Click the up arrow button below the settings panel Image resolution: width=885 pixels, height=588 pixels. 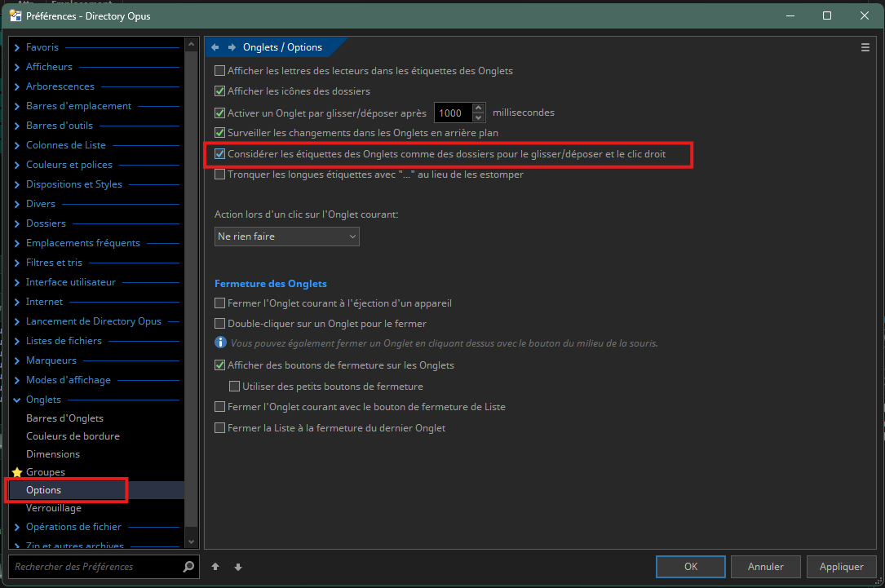pyautogui.click(x=215, y=567)
